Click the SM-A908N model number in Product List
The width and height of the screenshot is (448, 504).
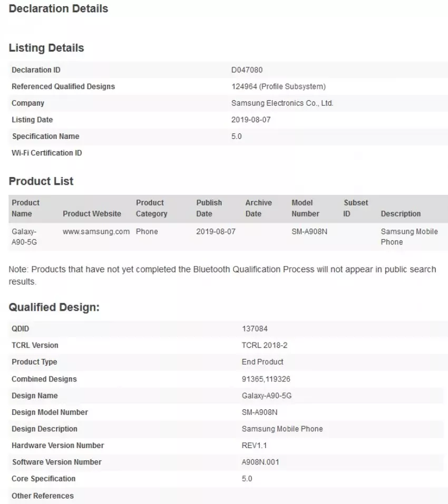click(x=309, y=231)
